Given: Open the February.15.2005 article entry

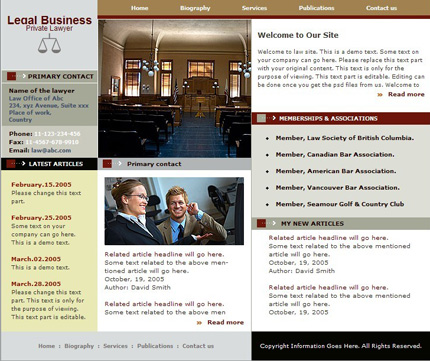Looking at the screenshot, I should tap(41, 185).
